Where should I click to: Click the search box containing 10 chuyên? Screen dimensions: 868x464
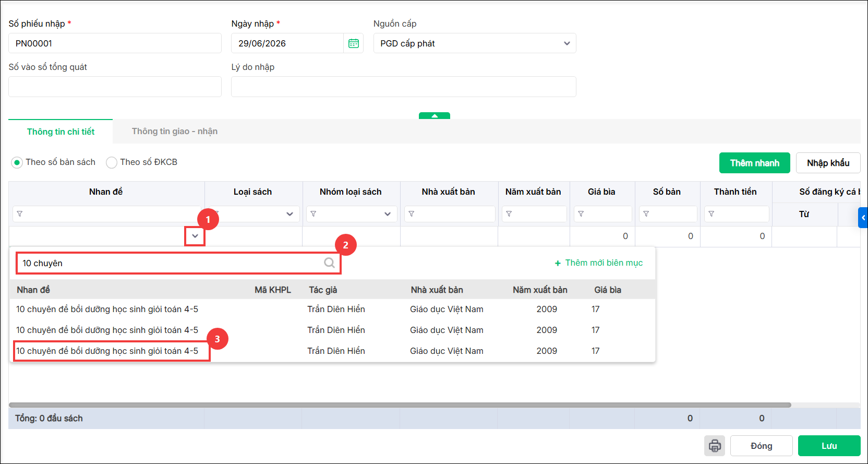click(178, 263)
